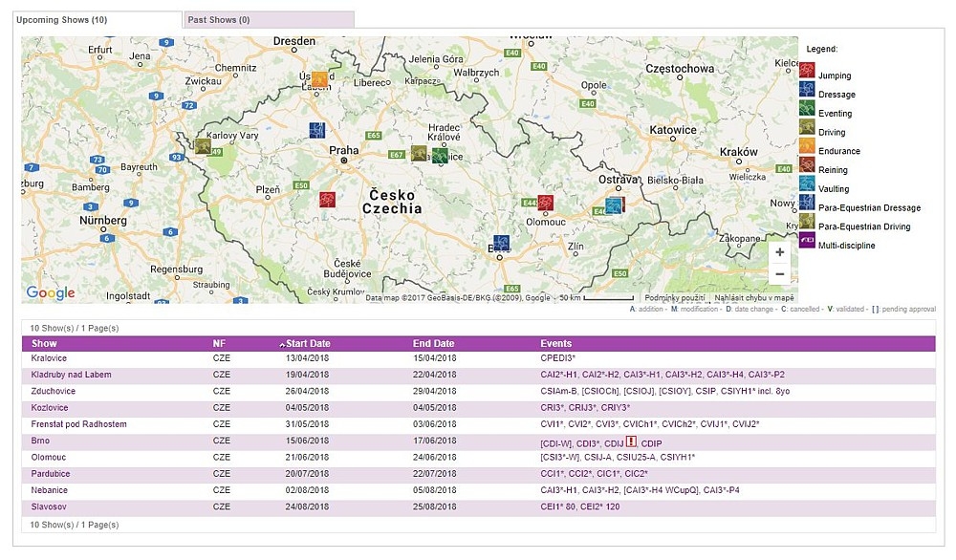Click the Show column header
This screenshot has height=560, width=956.
pos(44,343)
